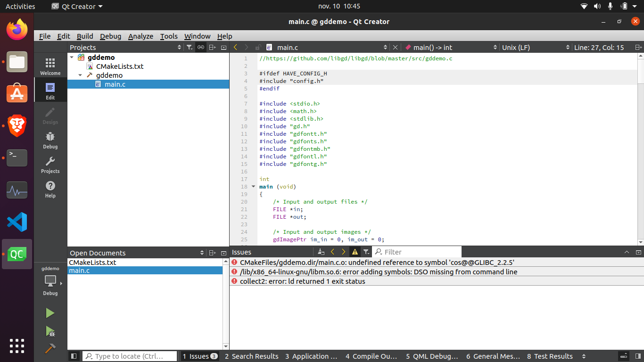This screenshot has width=644, height=362.
Task: Select the undefined reference 'cos' error
Action: coord(437,262)
